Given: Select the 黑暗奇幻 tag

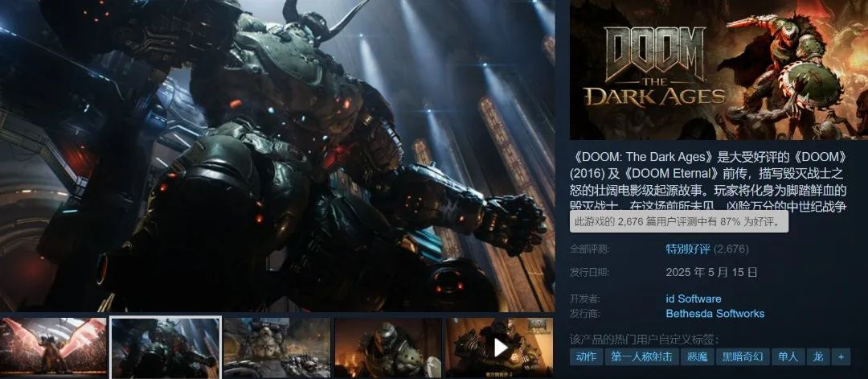Looking at the screenshot, I should (742, 356).
